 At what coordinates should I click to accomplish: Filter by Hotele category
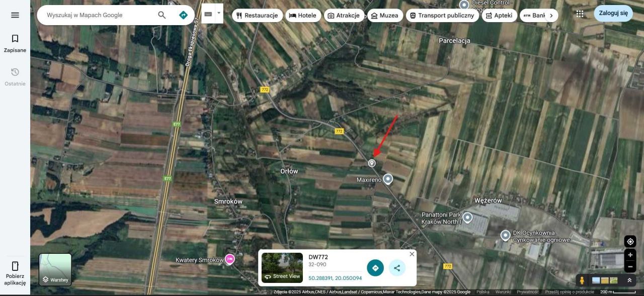click(303, 16)
